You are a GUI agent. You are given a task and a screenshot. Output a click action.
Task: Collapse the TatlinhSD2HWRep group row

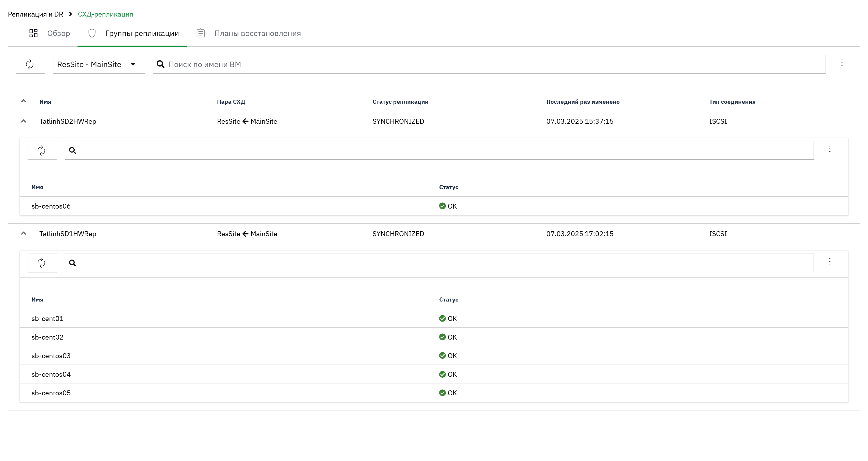(24, 121)
